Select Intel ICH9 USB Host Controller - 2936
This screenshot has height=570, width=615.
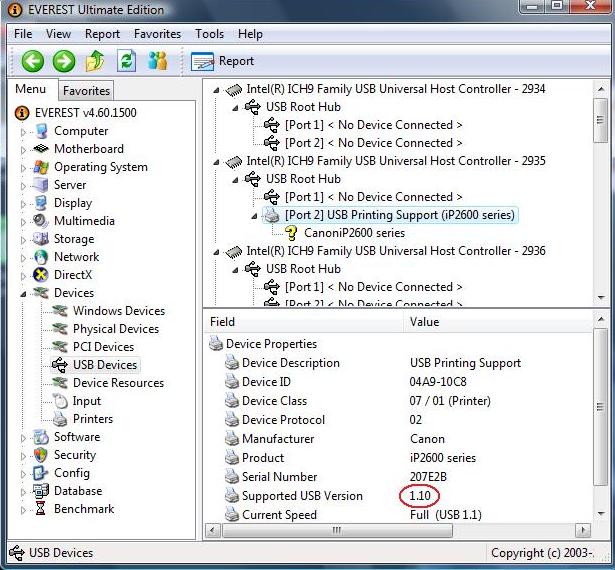point(396,251)
